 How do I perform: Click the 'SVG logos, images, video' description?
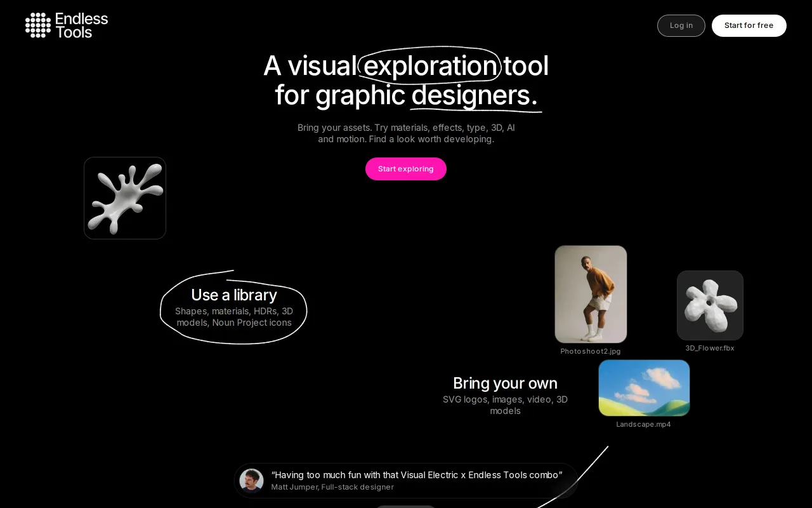[x=505, y=405]
